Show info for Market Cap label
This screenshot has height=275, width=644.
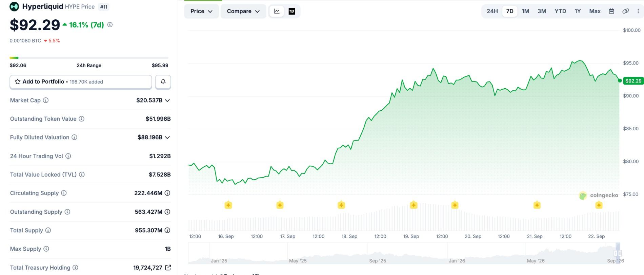(46, 100)
